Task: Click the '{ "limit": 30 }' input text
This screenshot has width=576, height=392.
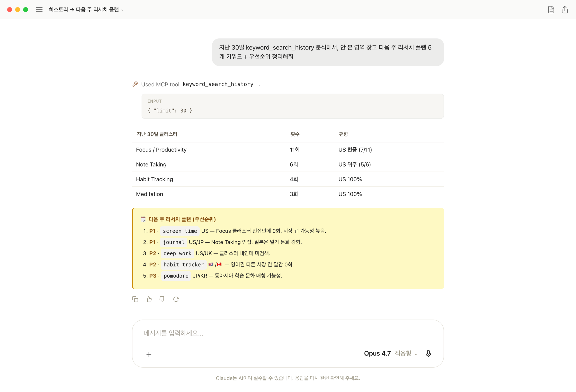Action: (x=170, y=110)
